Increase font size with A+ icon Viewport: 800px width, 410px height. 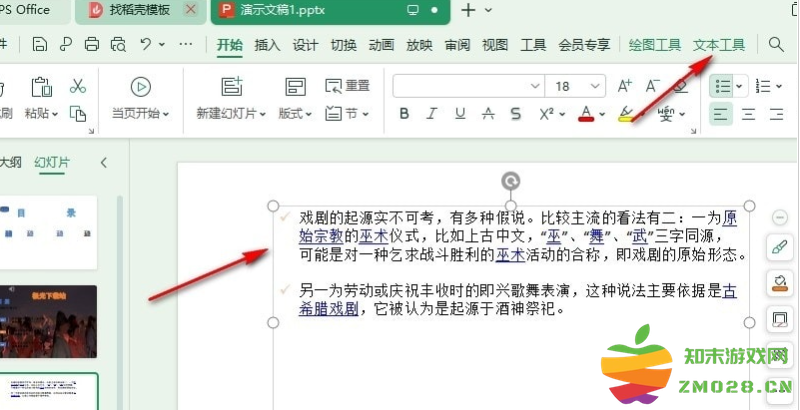click(x=625, y=86)
